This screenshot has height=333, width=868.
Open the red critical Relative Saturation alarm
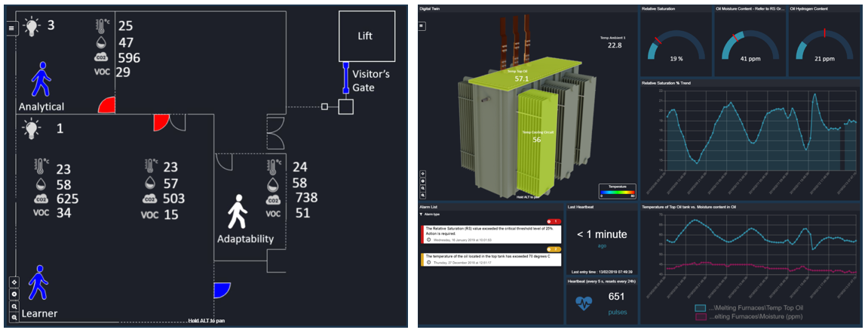(x=492, y=233)
